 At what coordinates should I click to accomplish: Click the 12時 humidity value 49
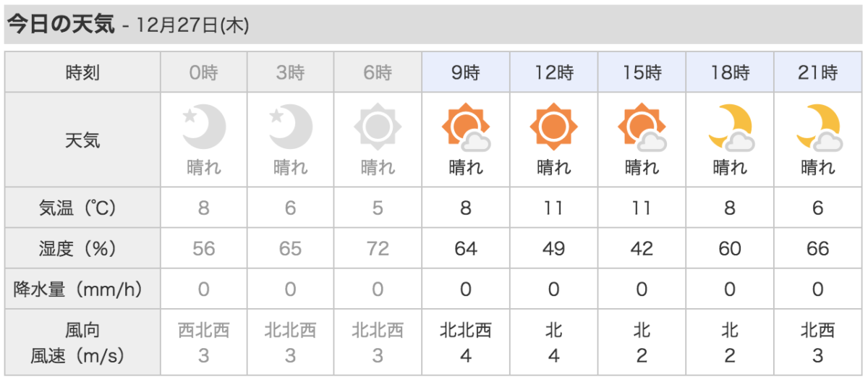coord(554,249)
